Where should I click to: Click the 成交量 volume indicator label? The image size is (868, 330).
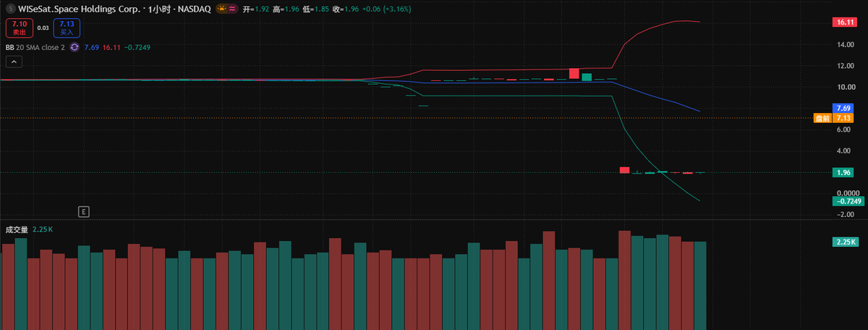(16, 229)
